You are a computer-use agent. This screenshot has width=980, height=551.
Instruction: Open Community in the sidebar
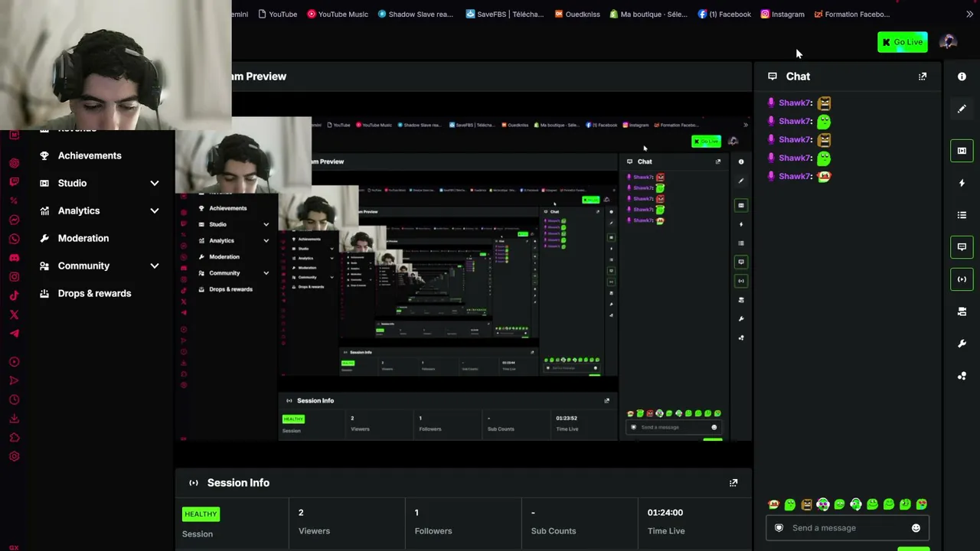(83, 266)
